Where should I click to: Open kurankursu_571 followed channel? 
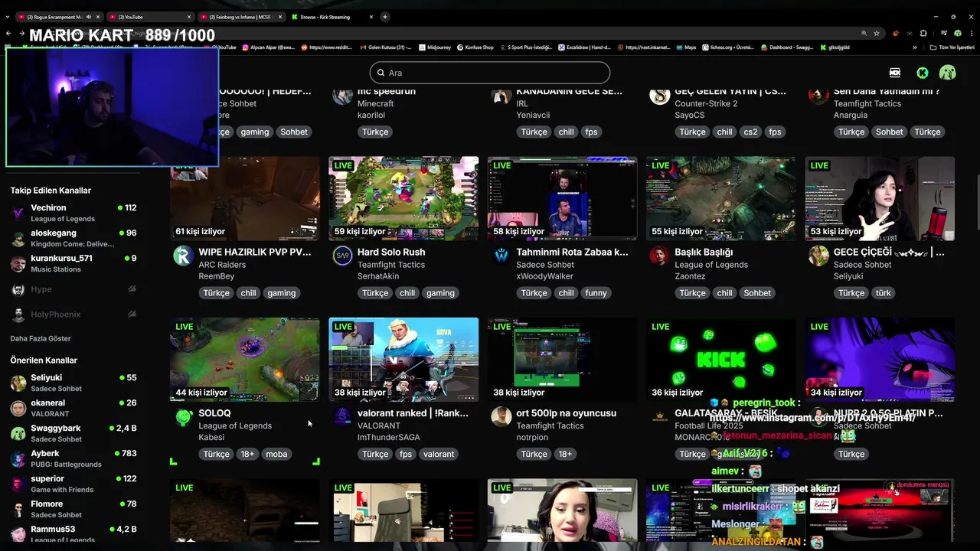click(x=73, y=263)
